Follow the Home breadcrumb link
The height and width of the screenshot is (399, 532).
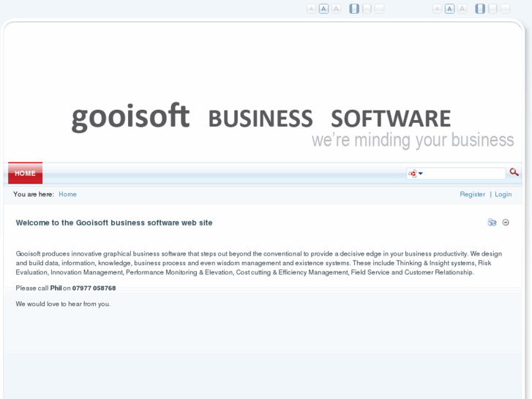[x=67, y=194]
